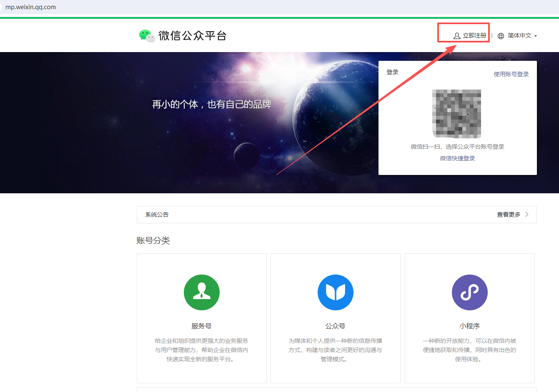Select the 公众号 account type title
The height and width of the screenshot is (392, 559).
(336, 326)
